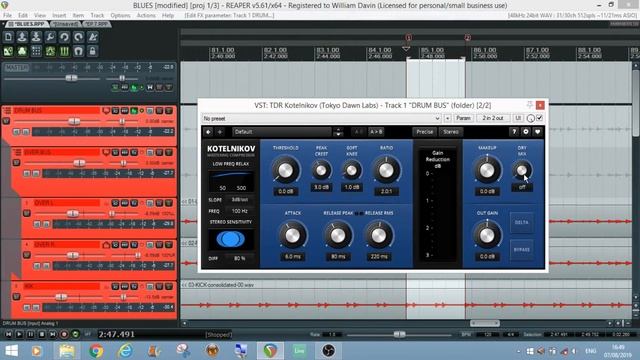This screenshot has height=360, width=640.
Task: Open the 2 in 2 out pin connector
Action: pyautogui.click(x=493, y=118)
